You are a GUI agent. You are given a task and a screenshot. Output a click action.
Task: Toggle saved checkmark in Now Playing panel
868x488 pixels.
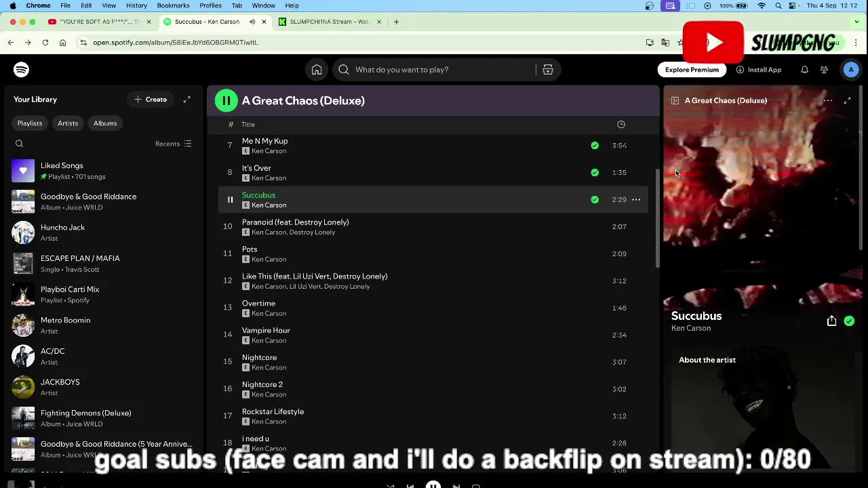coord(849,321)
